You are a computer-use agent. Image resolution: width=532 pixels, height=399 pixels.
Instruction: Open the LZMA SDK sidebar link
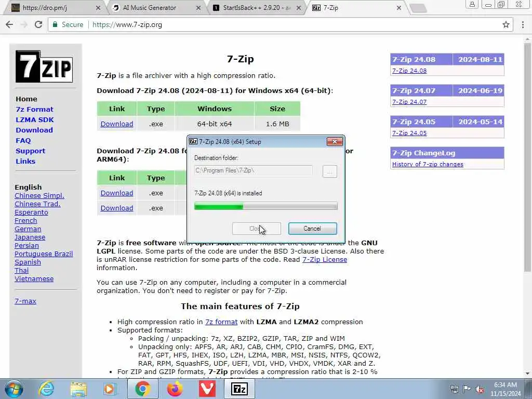35,120
